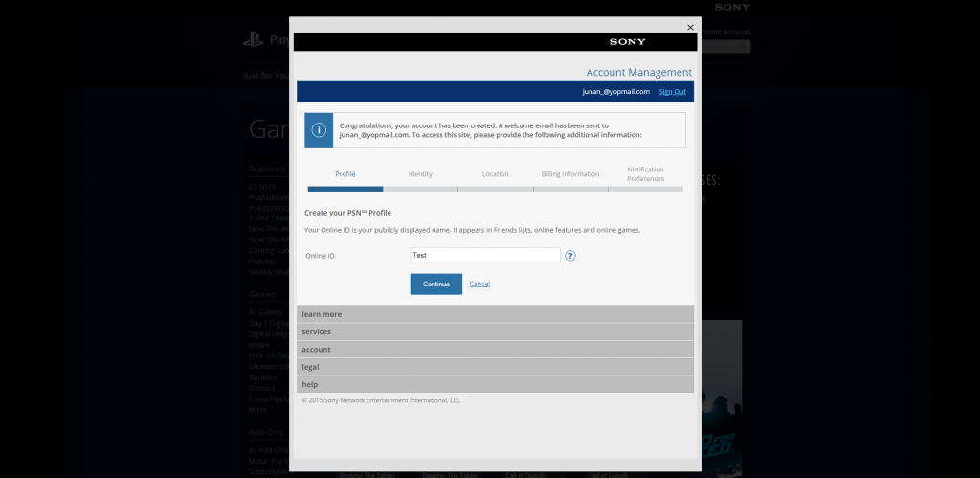Select the Notification Preferences step tab

[x=646, y=174]
